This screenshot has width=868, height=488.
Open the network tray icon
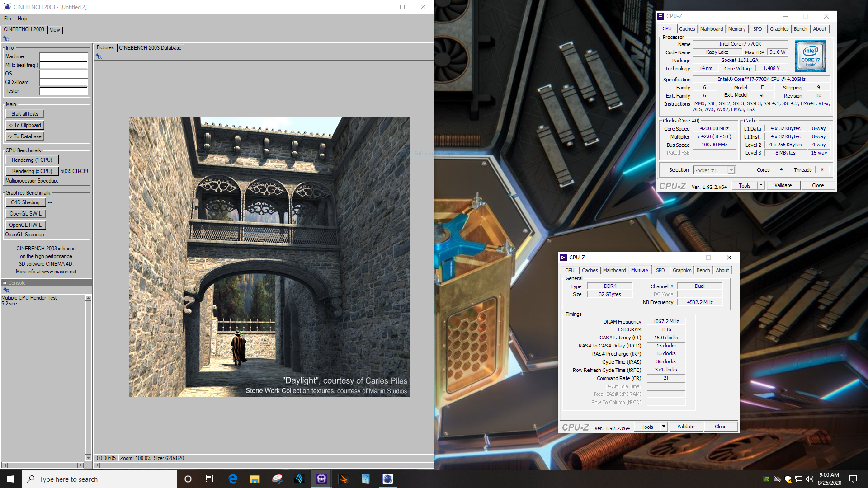pyautogui.click(x=799, y=479)
